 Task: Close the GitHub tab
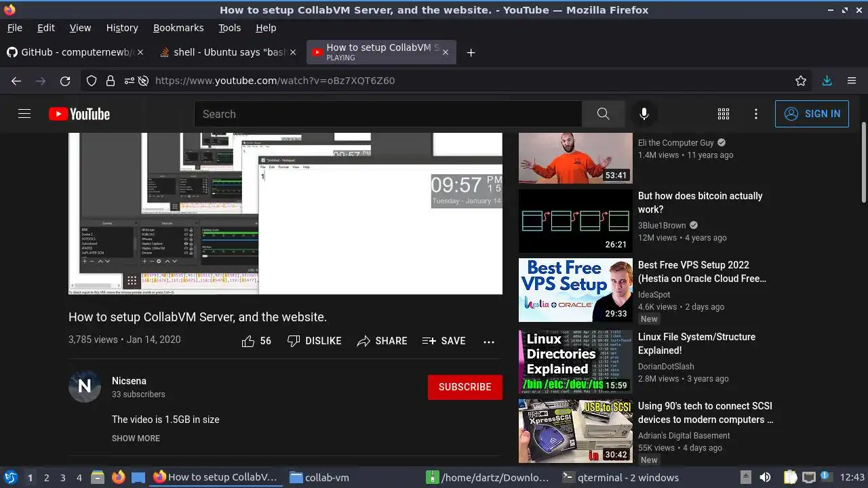pos(140,52)
